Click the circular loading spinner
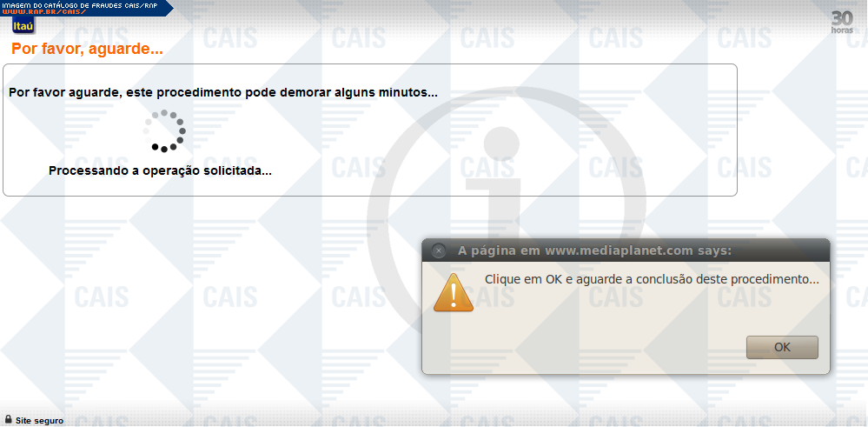The width and height of the screenshot is (868, 427). (164, 130)
